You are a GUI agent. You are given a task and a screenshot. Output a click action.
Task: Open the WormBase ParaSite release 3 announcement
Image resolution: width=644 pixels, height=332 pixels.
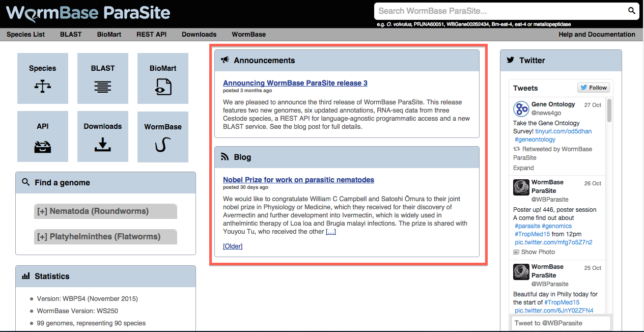tap(295, 83)
